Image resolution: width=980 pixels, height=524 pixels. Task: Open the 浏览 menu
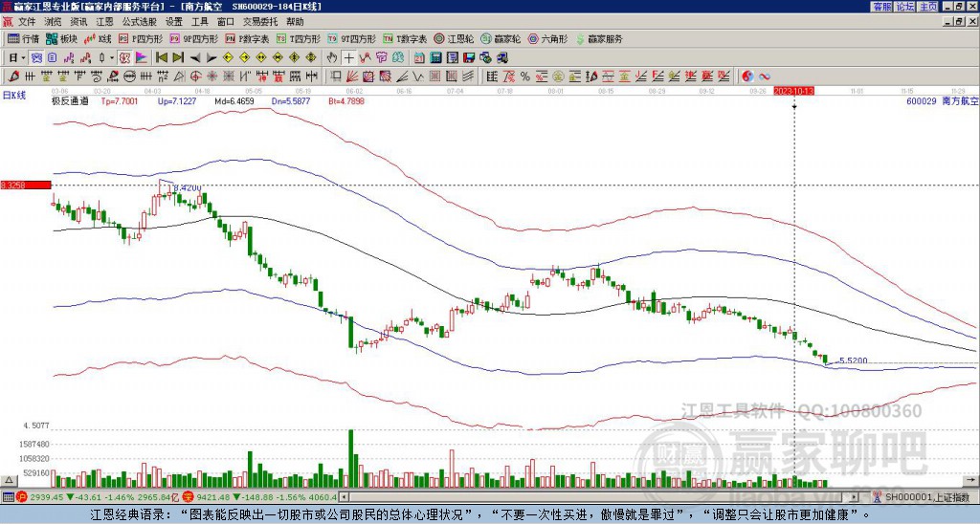point(53,22)
